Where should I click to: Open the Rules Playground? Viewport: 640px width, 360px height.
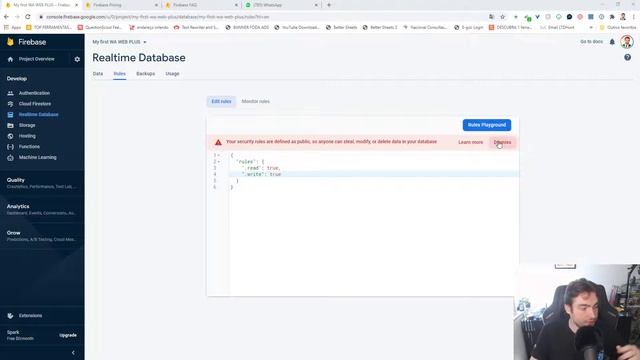tap(487, 125)
